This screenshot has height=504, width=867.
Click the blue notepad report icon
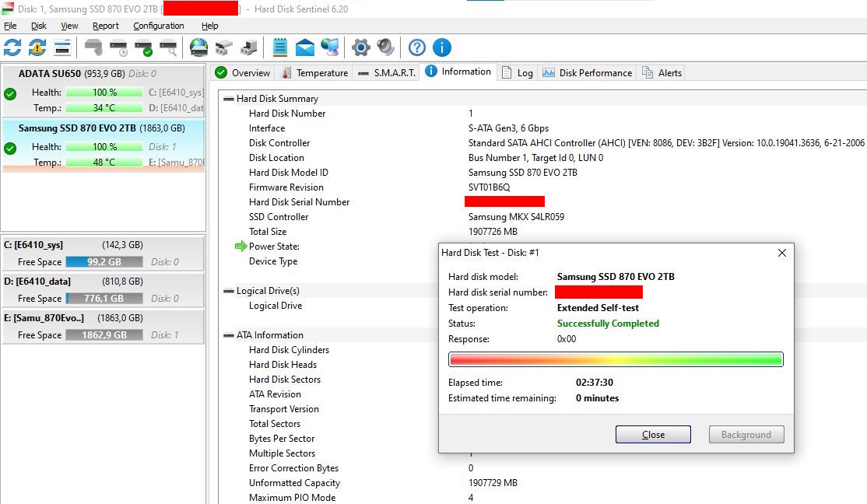click(279, 47)
